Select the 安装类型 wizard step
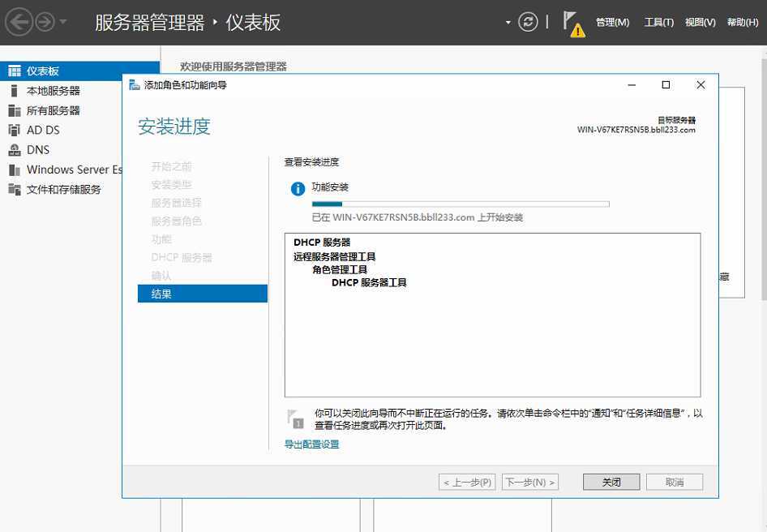767x532 pixels. [x=171, y=185]
